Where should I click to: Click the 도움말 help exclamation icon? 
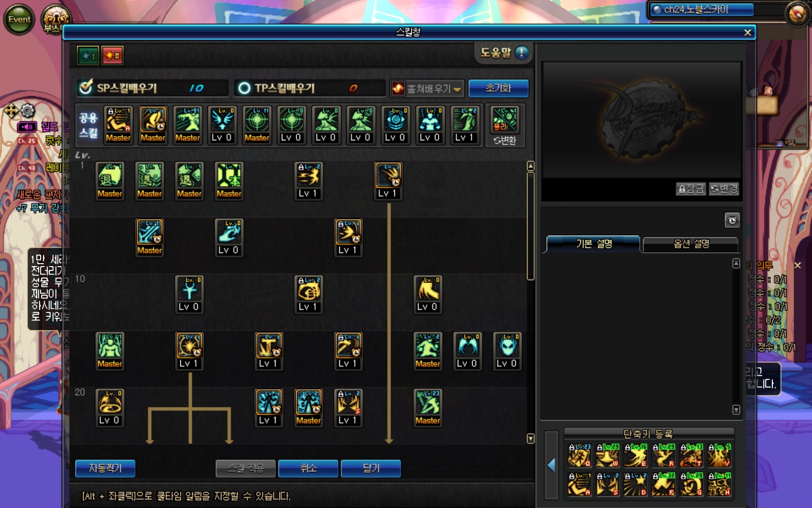point(522,53)
